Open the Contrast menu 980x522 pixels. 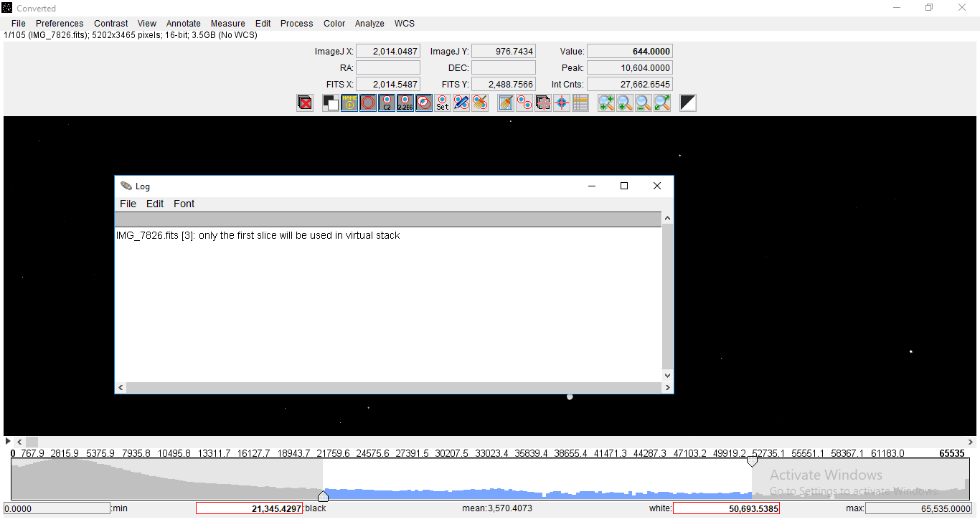coord(111,24)
